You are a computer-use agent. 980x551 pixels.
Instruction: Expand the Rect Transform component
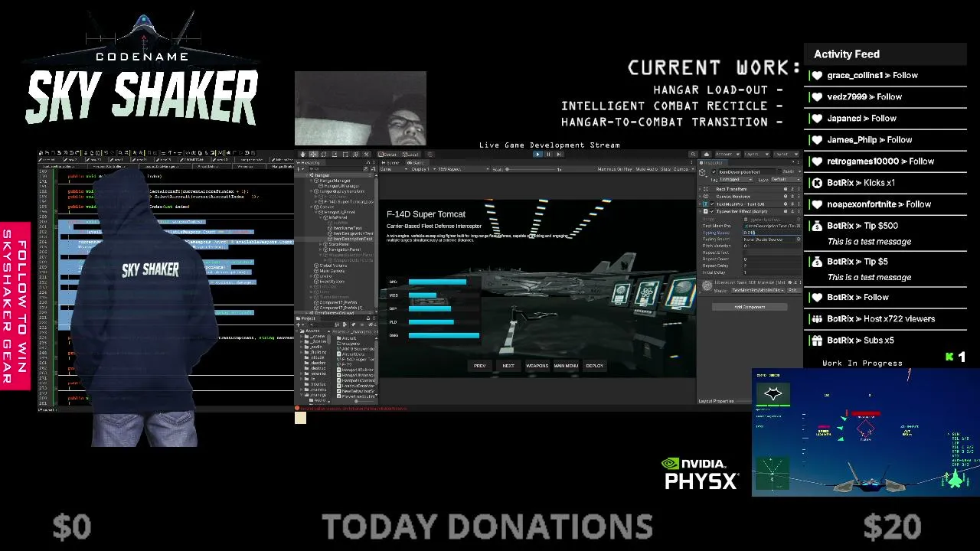click(x=701, y=189)
